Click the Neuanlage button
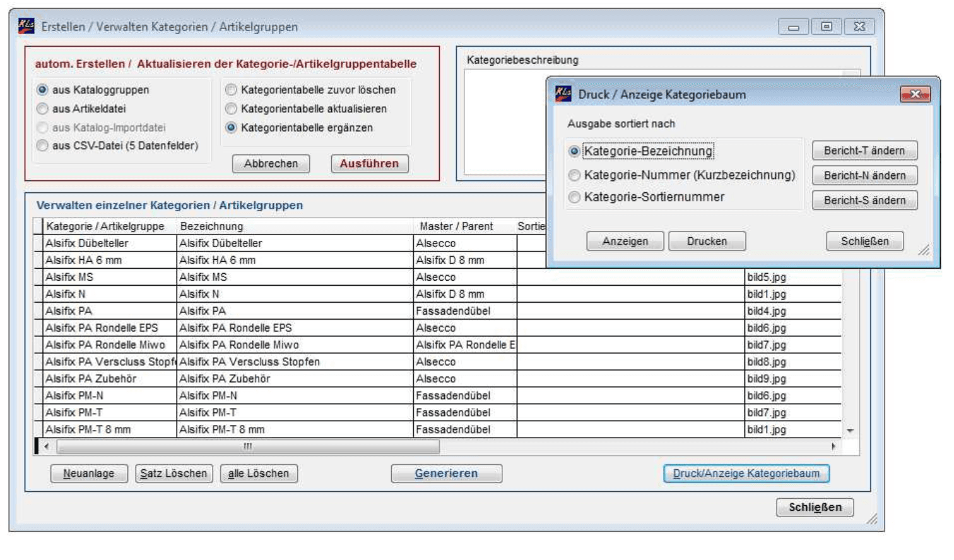The image size is (954, 560). 89,473
